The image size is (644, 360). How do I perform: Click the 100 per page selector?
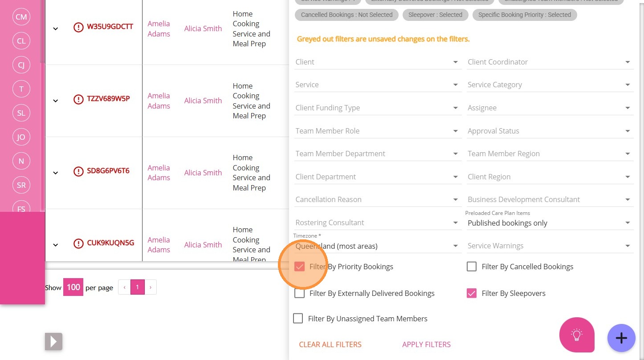73,287
